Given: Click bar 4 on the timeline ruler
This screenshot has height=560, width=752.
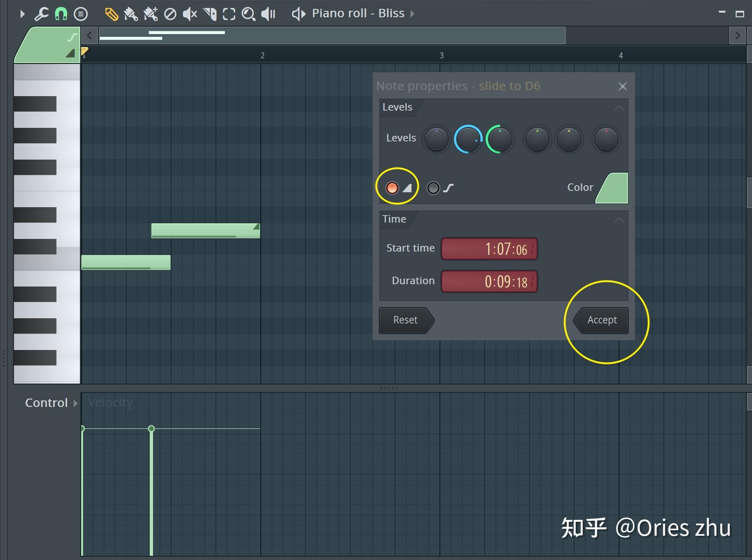Looking at the screenshot, I should (620, 56).
